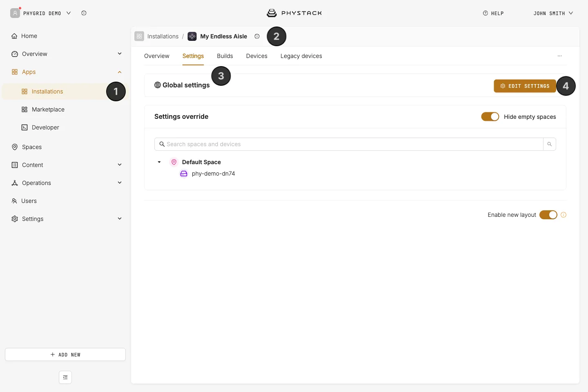Click the Edit Settings button
Viewport: 588px width, 392px height.
(x=525, y=86)
